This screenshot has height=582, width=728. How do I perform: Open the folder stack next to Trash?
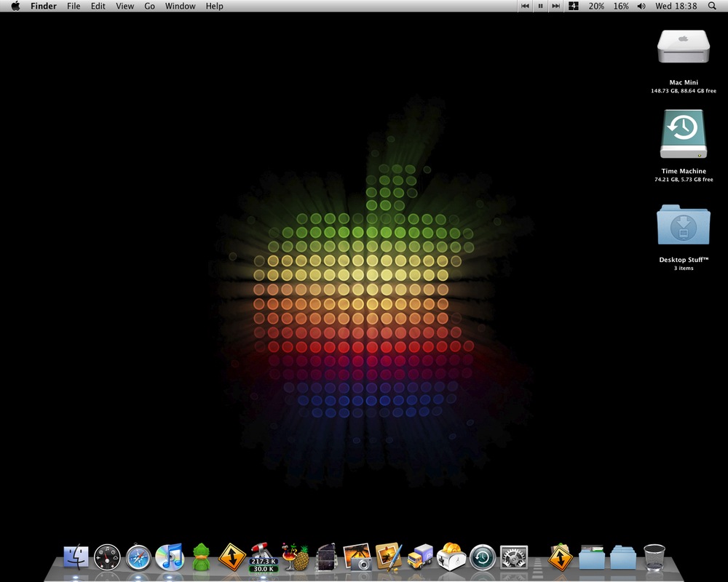(x=623, y=557)
